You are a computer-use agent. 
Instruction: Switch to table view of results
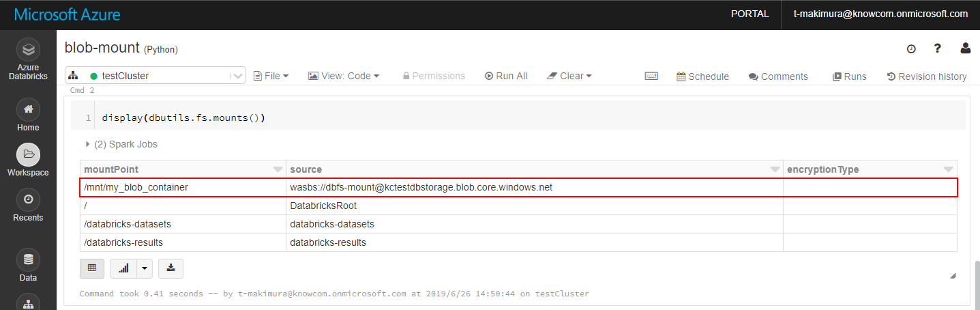[x=92, y=268]
